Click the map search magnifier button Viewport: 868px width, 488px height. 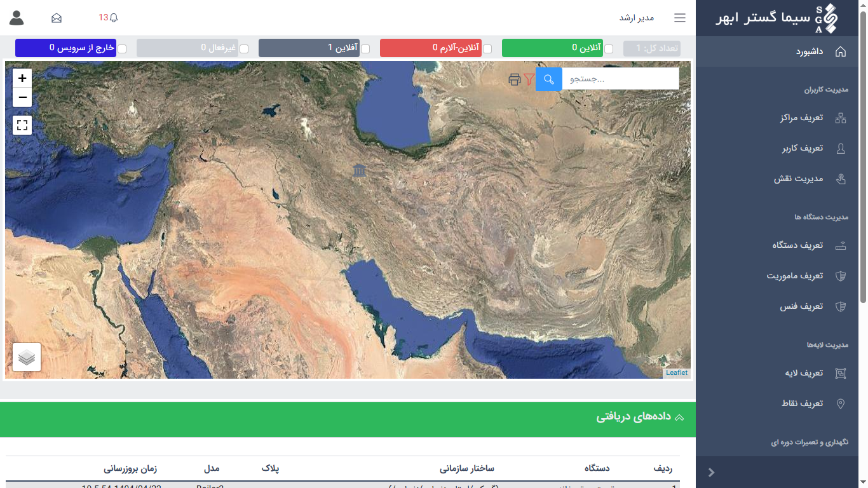tap(548, 79)
